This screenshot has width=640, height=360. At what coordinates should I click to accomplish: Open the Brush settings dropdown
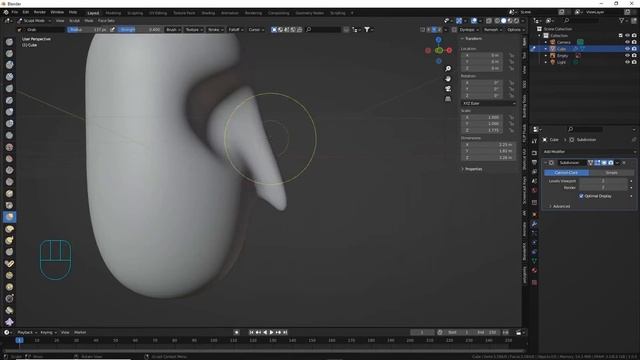[173, 29]
